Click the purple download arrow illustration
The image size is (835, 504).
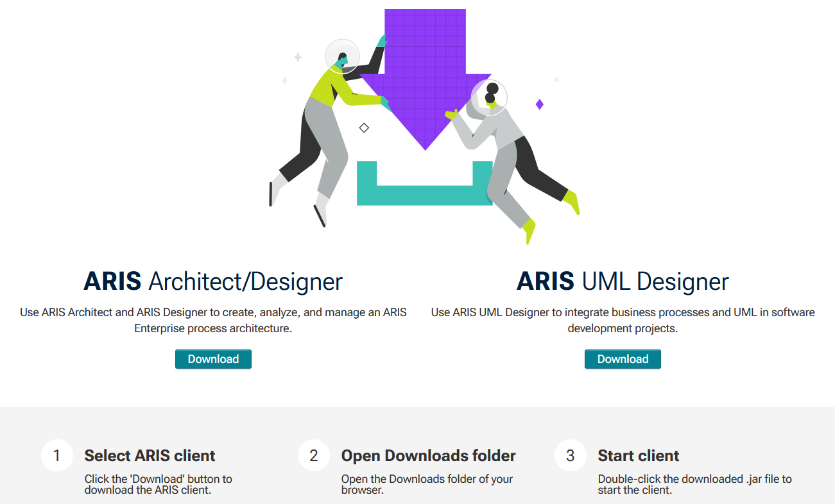[x=425, y=80]
